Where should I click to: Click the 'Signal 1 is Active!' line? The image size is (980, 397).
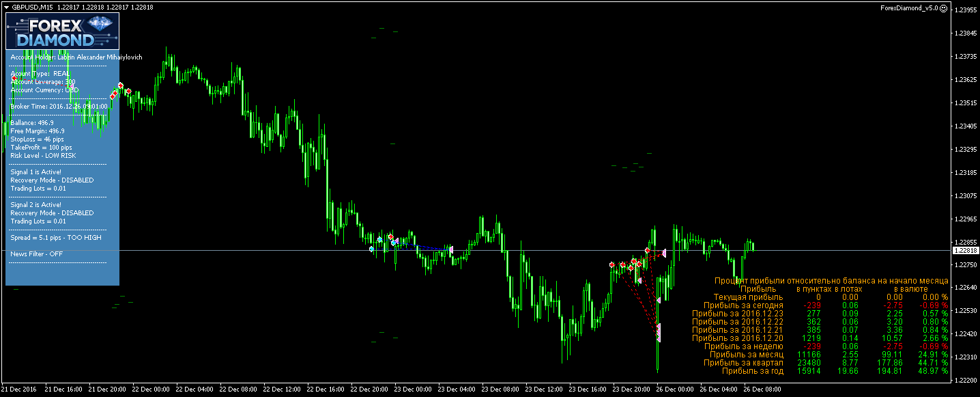(x=35, y=172)
